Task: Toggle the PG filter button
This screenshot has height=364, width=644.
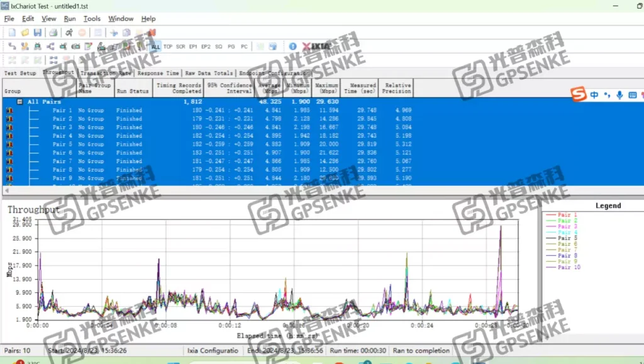Action: click(x=231, y=47)
